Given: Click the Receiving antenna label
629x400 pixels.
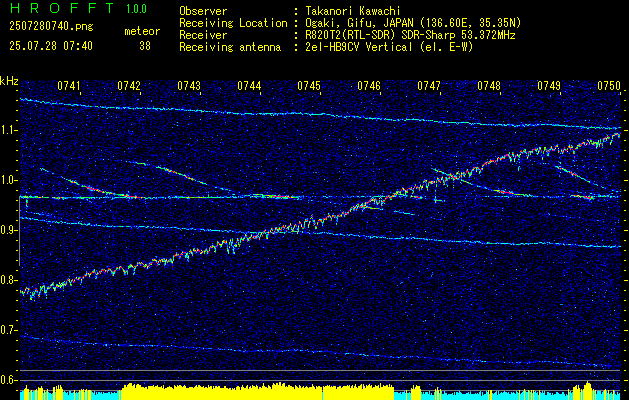Looking at the screenshot, I should pos(230,47).
